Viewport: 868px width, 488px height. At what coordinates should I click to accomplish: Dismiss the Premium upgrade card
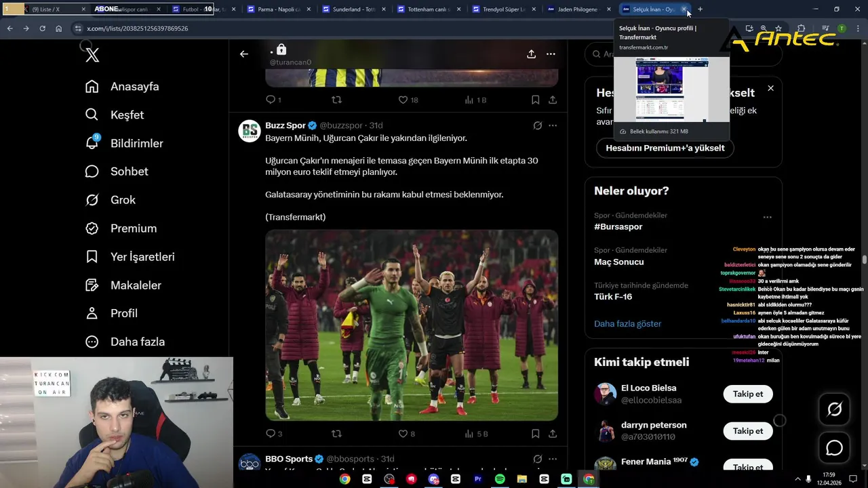[x=770, y=88]
